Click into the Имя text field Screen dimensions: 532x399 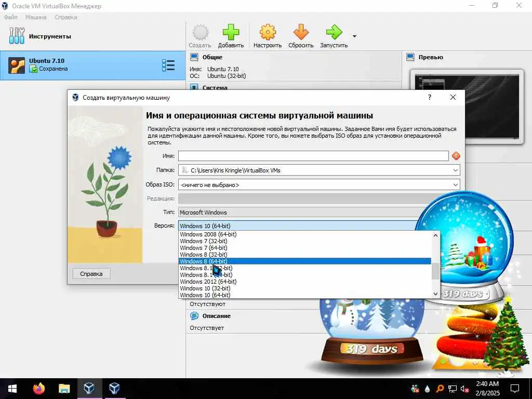coord(313,156)
